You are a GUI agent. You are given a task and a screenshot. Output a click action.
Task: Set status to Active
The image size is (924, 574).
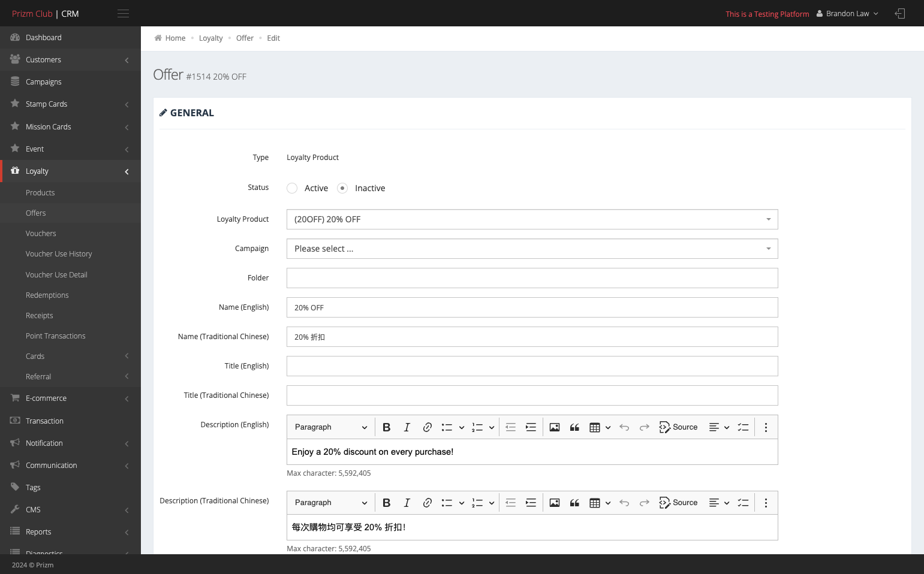click(x=292, y=188)
